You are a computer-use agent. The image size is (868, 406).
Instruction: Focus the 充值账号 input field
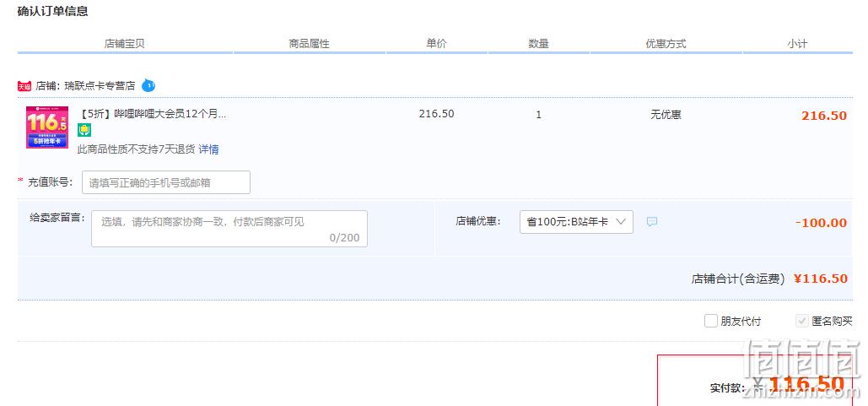click(166, 182)
